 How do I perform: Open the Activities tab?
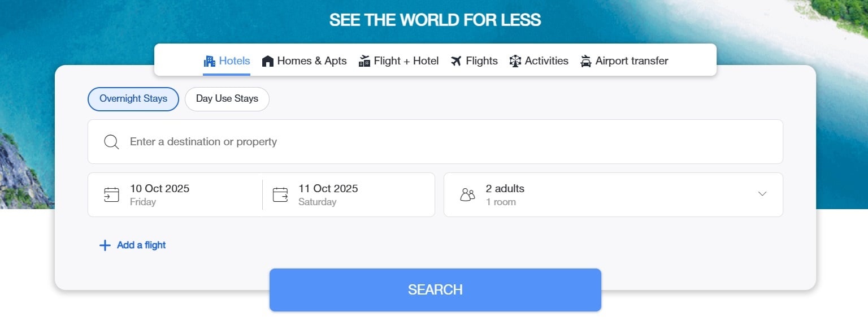546,61
